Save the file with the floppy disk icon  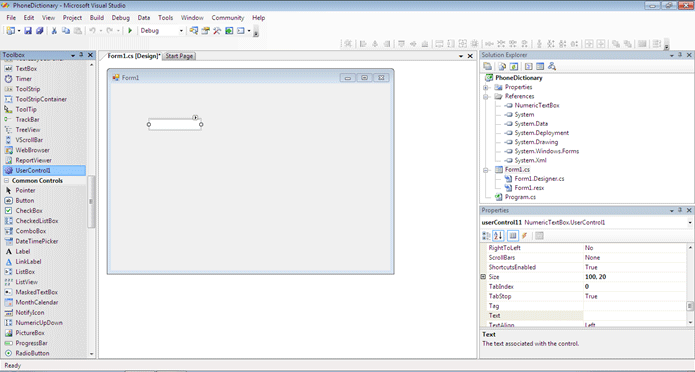[28, 31]
